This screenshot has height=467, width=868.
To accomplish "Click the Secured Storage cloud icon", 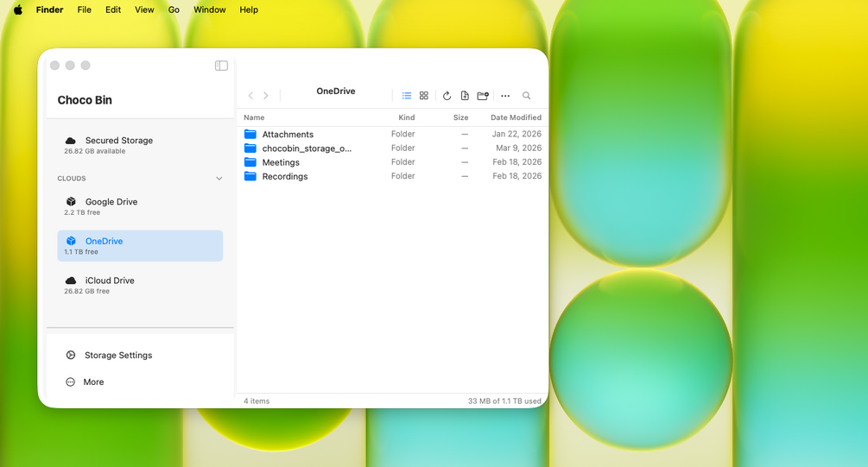I will [71, 141].
